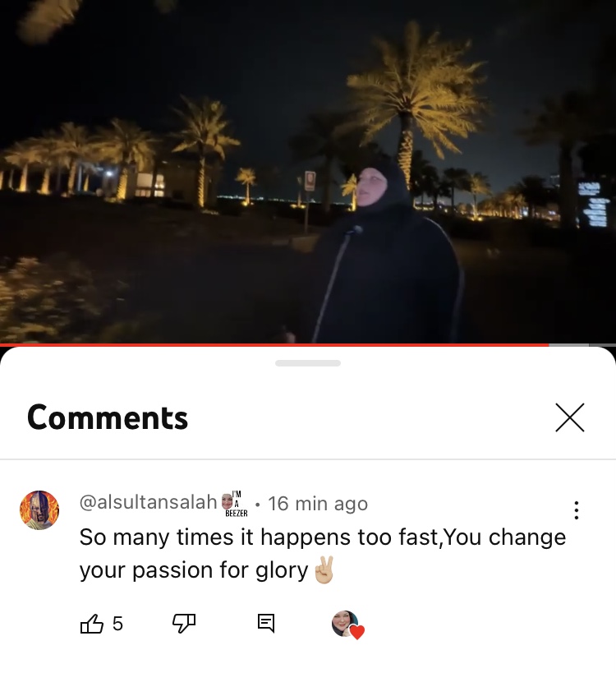Tap the Comments panel heading
Screen dimensions: 616x673
[108, 417]
